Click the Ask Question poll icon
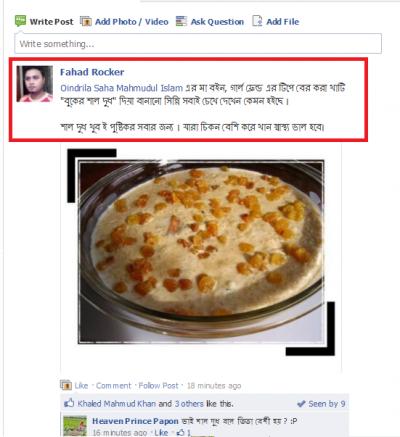The image size is (400, 437). [181, 21]
